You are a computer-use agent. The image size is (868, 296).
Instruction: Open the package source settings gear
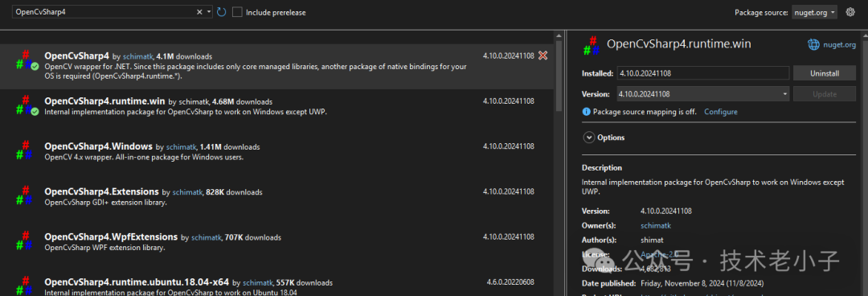[x=850, y=12]
